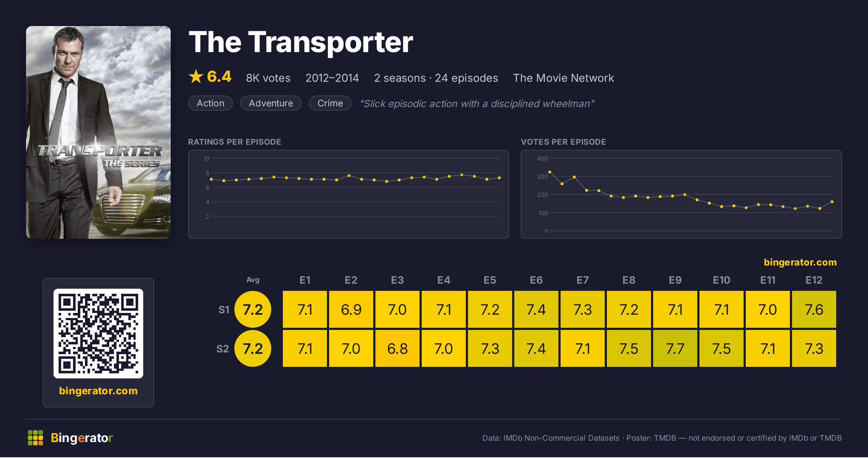The width and height of the screenshot is (868, 458).
Task: Click the QR code image
Action: [x=98, y=333]
